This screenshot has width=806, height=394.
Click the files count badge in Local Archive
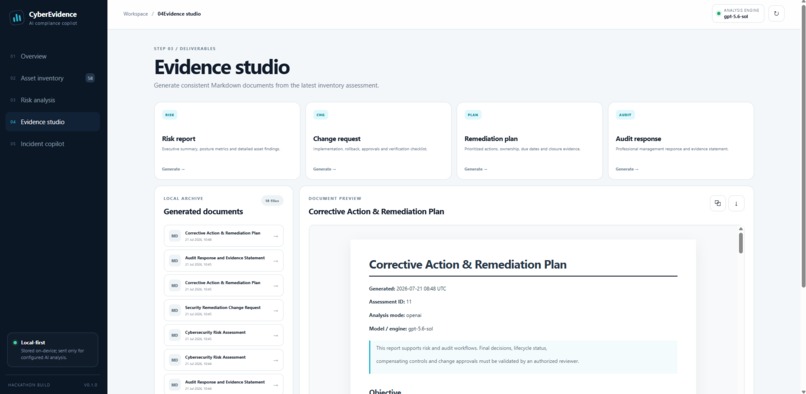[x=272, y=201]
